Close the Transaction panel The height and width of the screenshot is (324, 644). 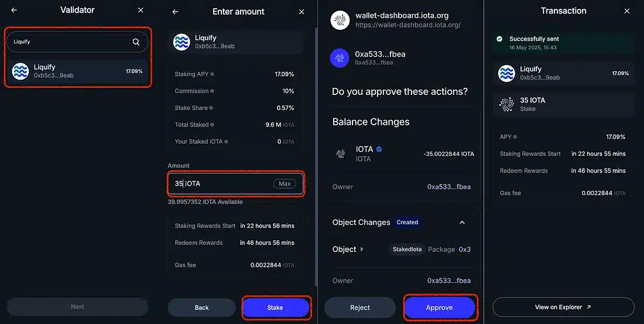627,11
